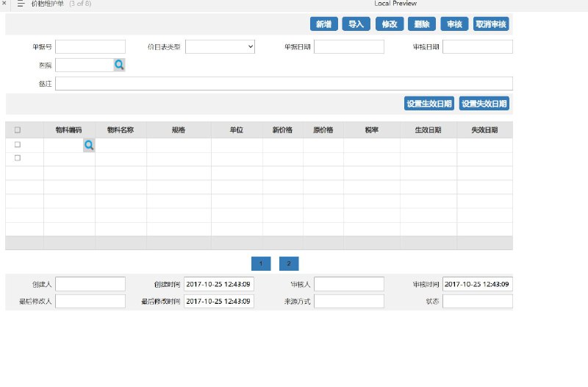Focus the 创建人 input field
The height and width of the screenshot is (387, 588).
pyautogui.click(x=90, y=284)
